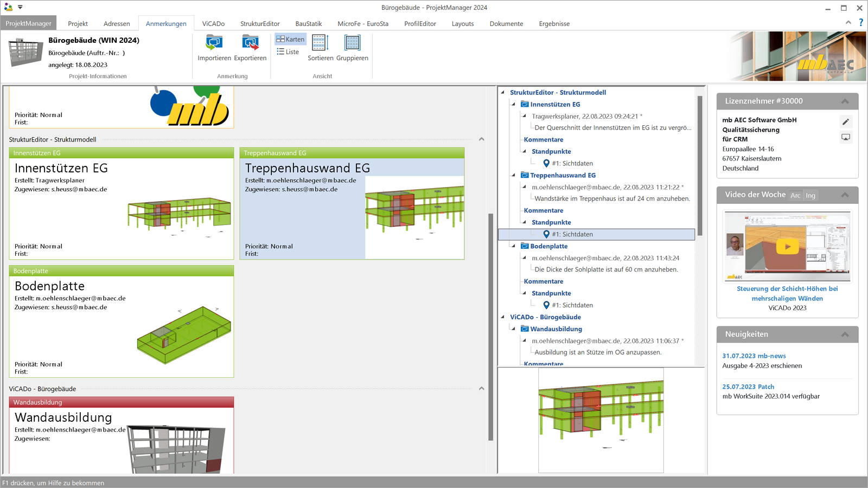
Task: Open the ProfilEditor tab
Action: [420, 24]
